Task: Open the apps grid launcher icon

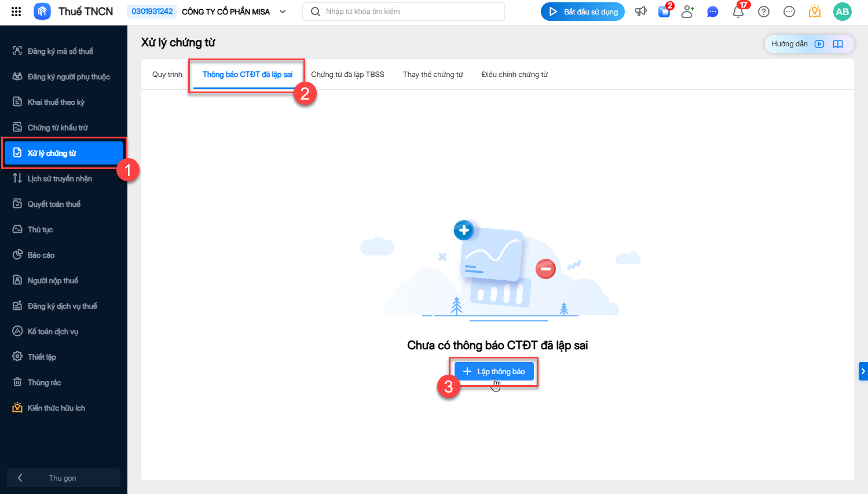Action: [x=16, y=12]
